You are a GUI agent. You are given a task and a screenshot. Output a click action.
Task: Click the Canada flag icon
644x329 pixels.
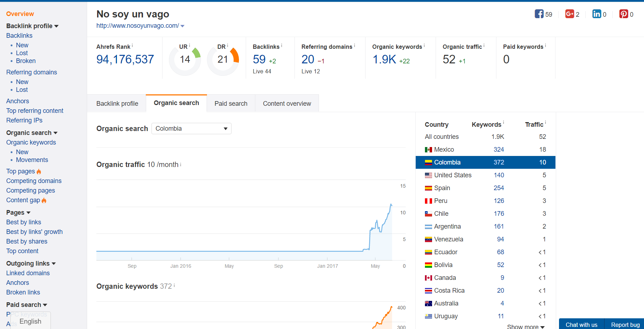pos(429,278)
